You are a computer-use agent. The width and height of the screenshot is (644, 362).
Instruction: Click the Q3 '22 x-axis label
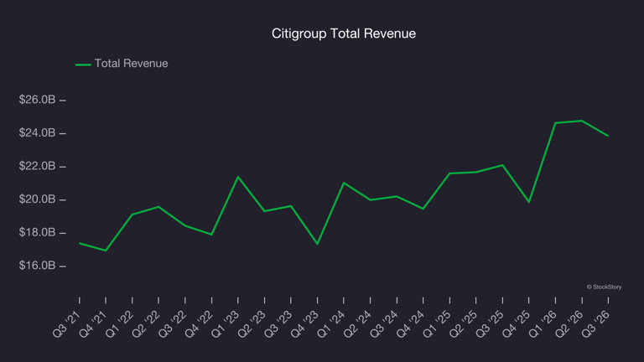click(x=173, y=324)
